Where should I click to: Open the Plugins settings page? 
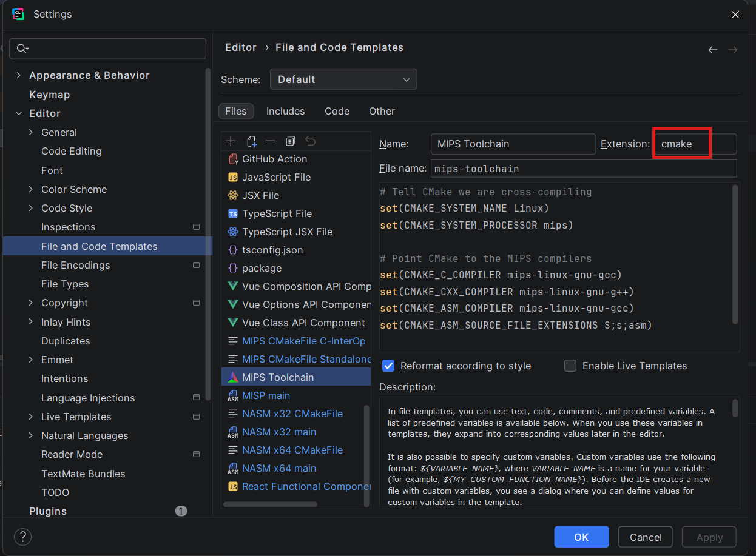(48, 511)
